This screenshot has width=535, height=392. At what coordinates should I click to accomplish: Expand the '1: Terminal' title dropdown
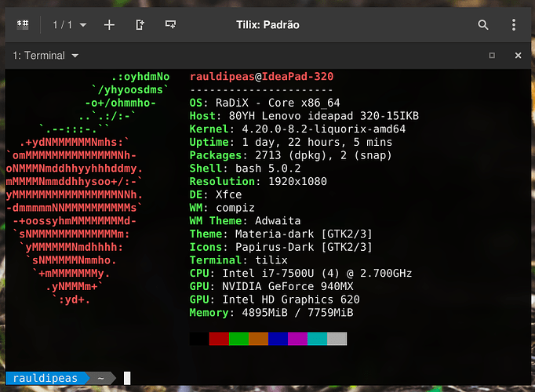(45, 56)
